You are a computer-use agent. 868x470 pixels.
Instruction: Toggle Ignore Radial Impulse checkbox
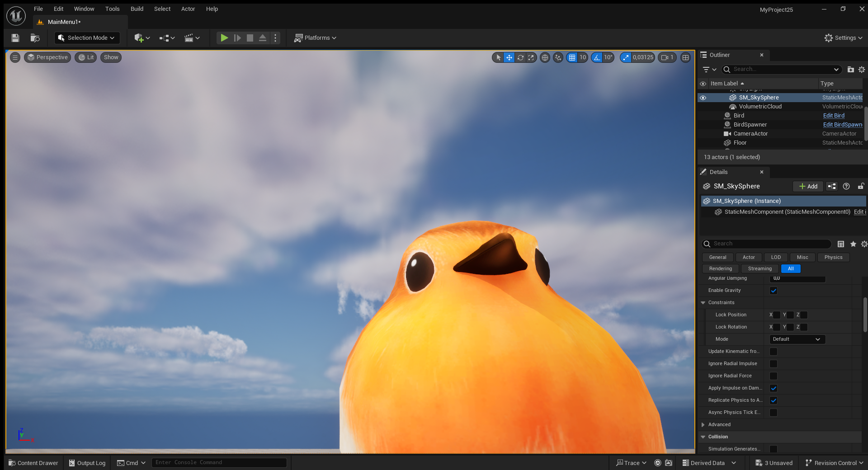point(774,364)
